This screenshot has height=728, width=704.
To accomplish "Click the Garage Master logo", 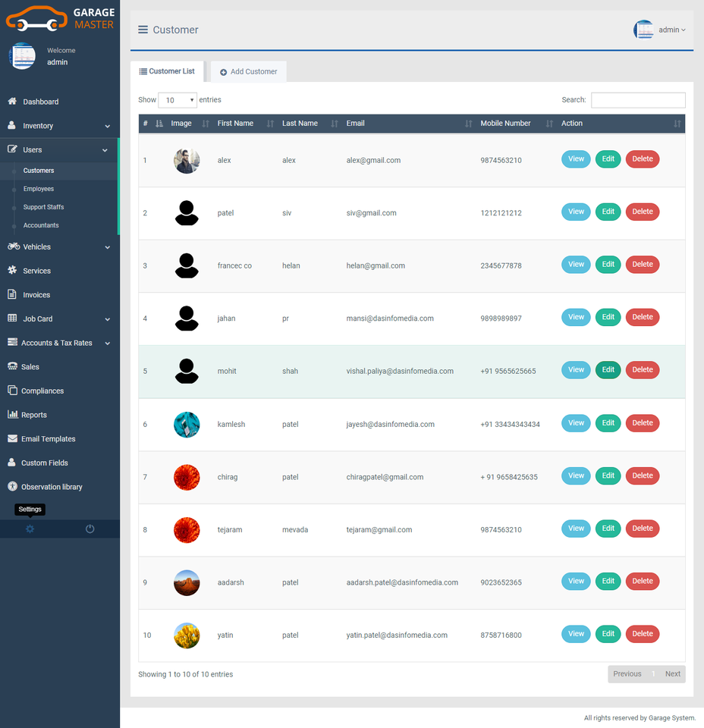I will coord(60,18).
